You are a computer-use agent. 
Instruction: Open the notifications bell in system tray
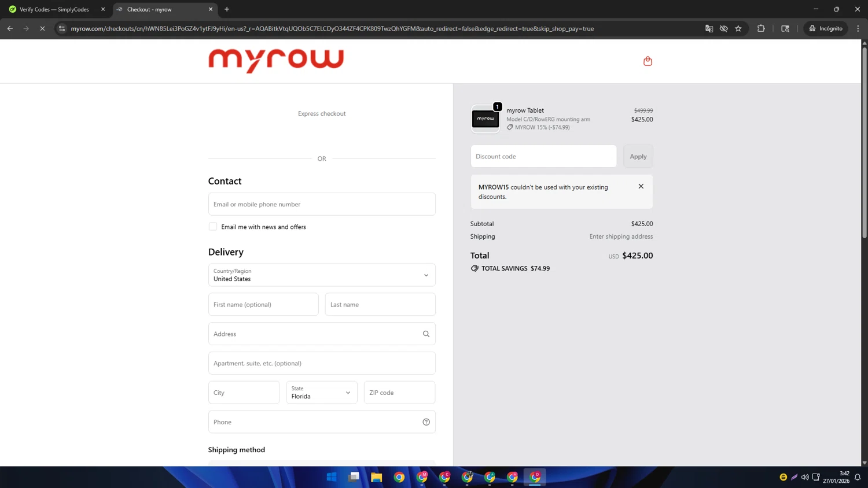[858, 477]
